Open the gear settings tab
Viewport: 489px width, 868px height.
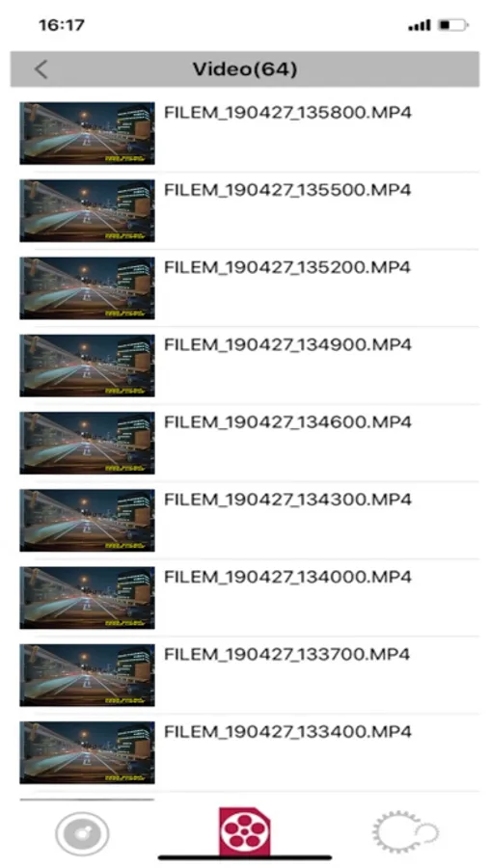[405, 832]
